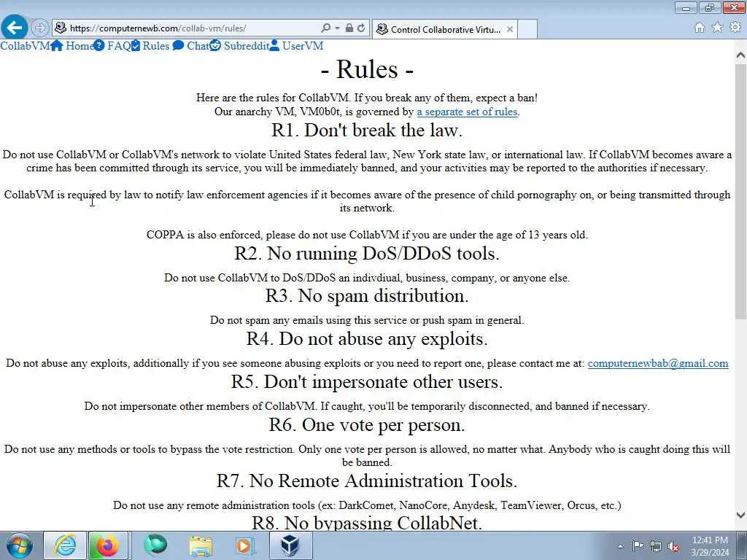Viewport: 747px width, 560px height.
Task: Minimize the browser window
Action: click(686, 7)
